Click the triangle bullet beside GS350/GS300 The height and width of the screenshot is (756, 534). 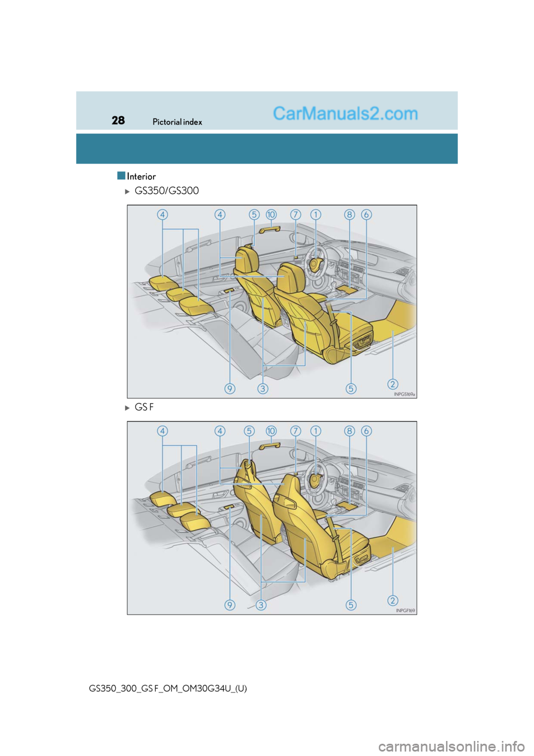[x=127, y=192]
